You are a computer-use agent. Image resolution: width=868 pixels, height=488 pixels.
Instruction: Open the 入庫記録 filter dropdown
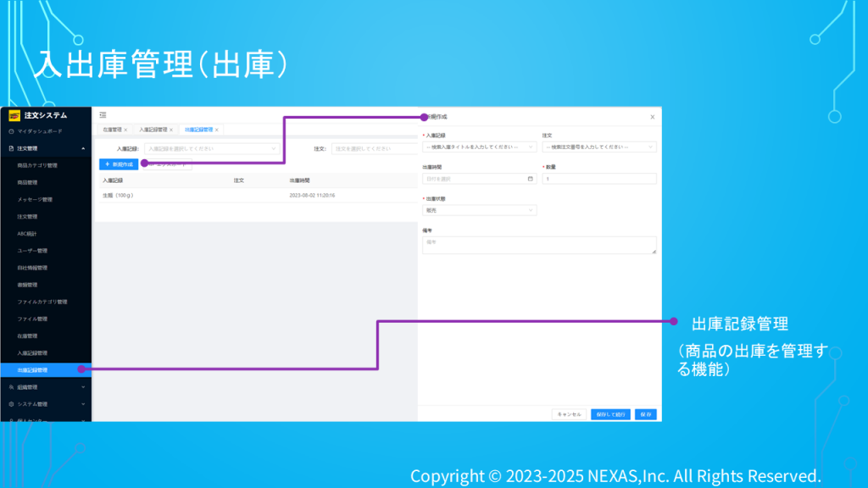211,148
